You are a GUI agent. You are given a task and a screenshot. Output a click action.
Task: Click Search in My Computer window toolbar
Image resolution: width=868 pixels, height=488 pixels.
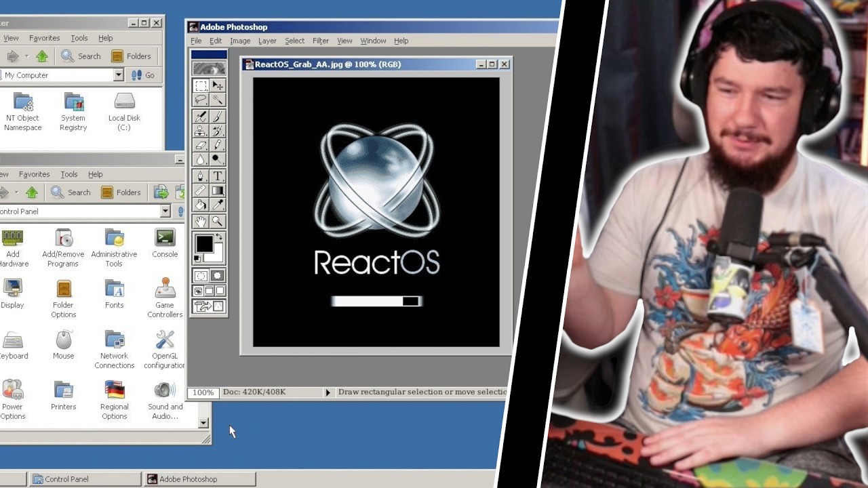[x=81, y=56]
